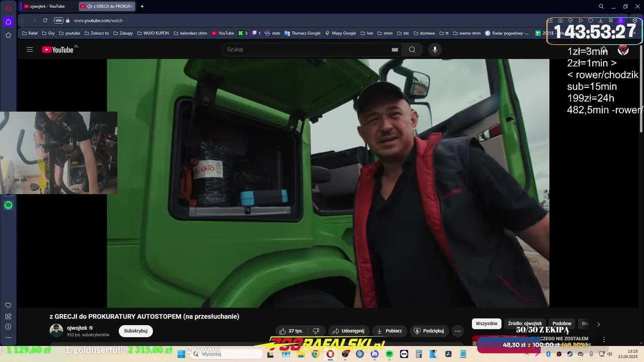The width and height of the screenshot is (644, 362).
Task: Open the Radar pogodowy bookmark
Action: coord(507,33)
